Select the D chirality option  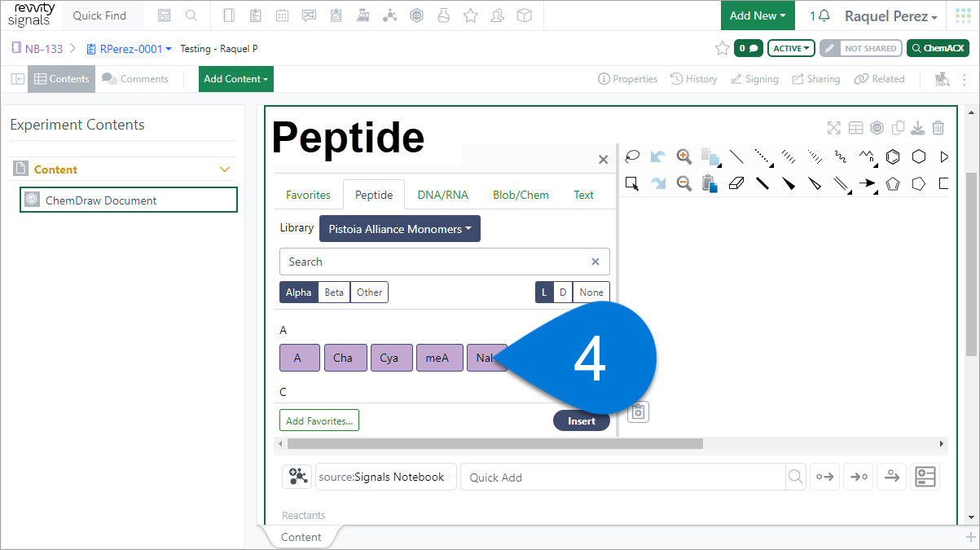click(x=563, y=293)
